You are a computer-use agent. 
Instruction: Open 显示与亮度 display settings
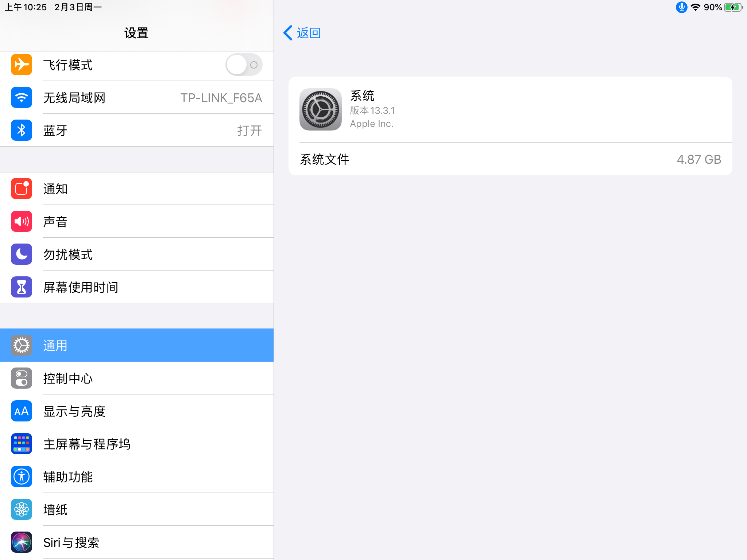(137, 411)
